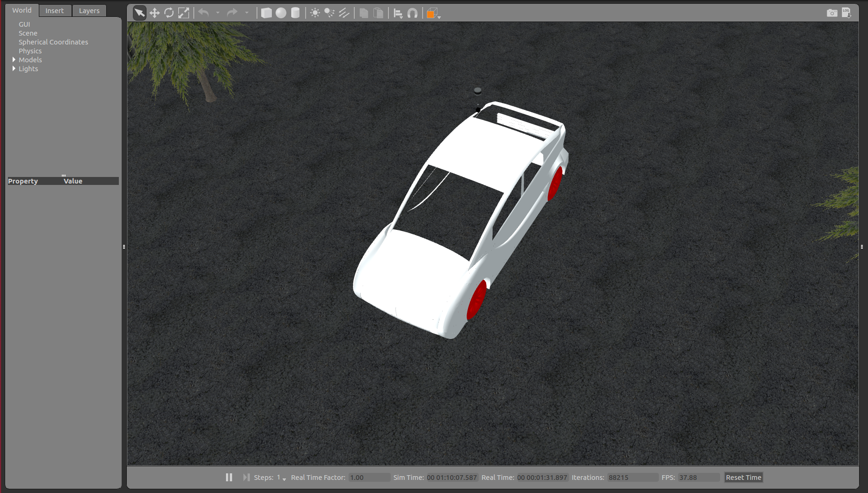Select the red rear wheel
This screenshot has height=493, width=868.
tap(555, 184)
